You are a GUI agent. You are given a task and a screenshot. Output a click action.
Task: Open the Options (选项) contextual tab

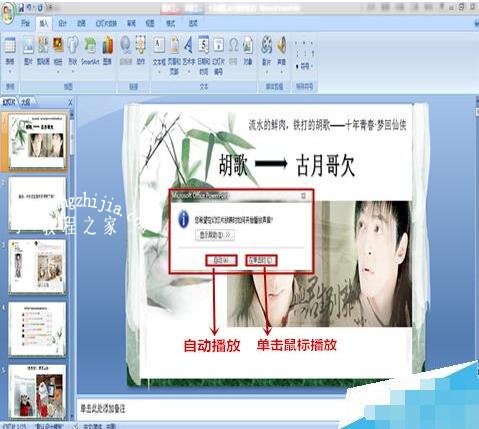193,23
